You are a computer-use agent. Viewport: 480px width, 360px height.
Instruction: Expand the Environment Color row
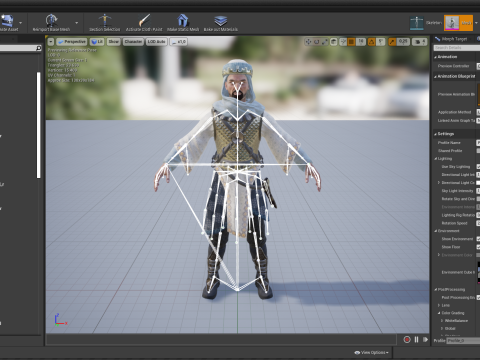(439, 255)
